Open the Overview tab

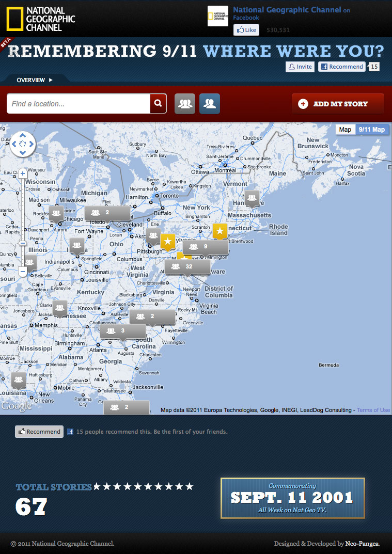[x=34, y=80]
